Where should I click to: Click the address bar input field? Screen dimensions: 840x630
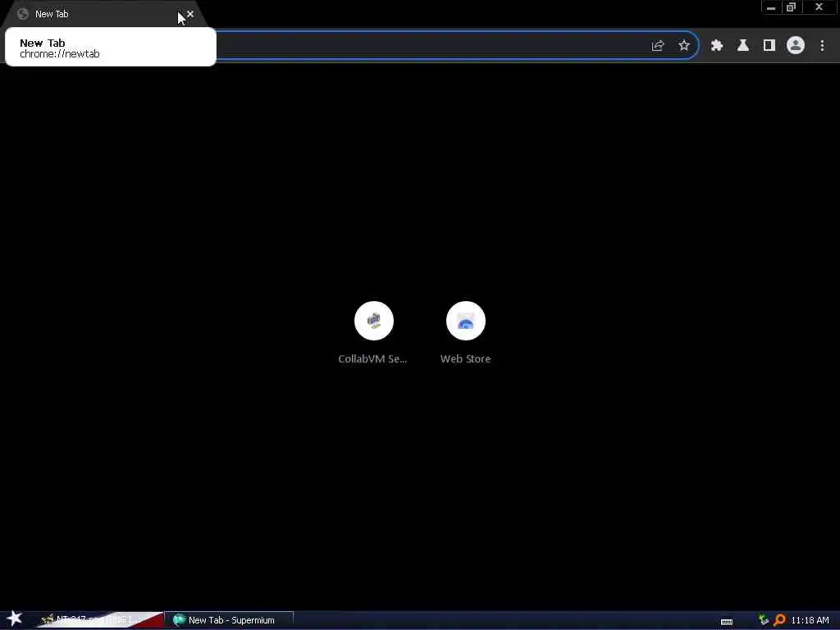pos(428,46)
